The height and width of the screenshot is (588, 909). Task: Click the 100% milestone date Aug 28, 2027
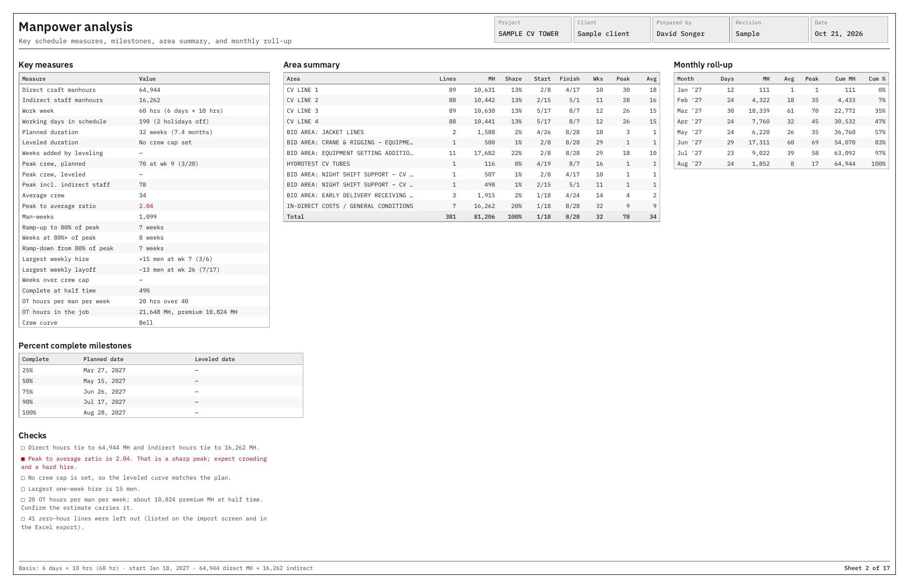point(105,413)
